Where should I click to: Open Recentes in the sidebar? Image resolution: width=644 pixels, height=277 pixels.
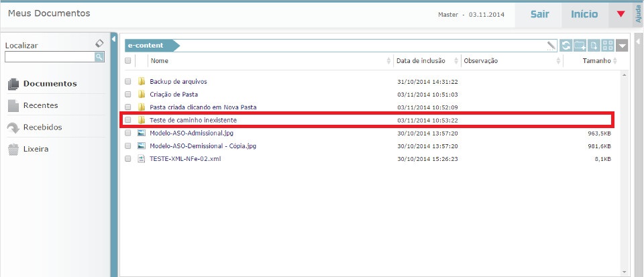pyautogui.click(x=40, y=105)
